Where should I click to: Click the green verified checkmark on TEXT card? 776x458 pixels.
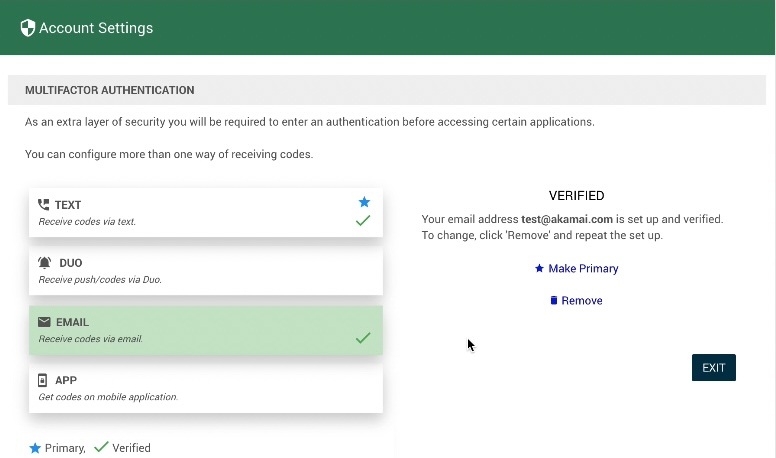(363, 220)
